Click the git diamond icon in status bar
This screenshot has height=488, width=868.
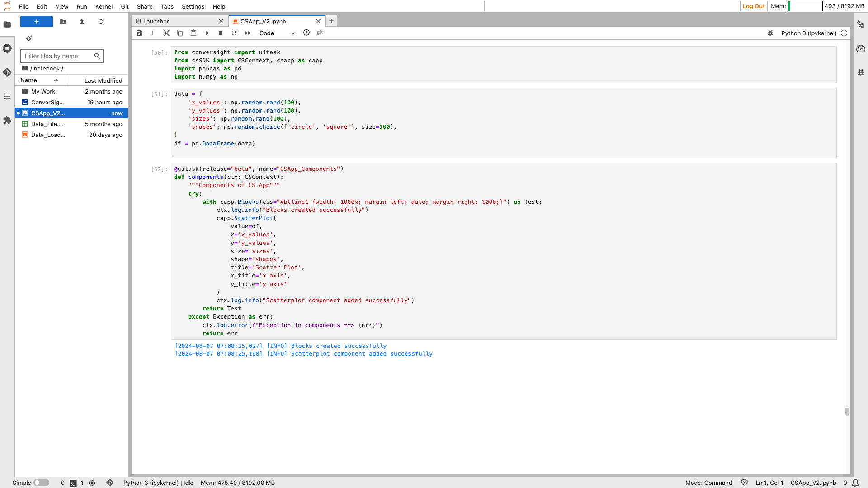point(110,483)
